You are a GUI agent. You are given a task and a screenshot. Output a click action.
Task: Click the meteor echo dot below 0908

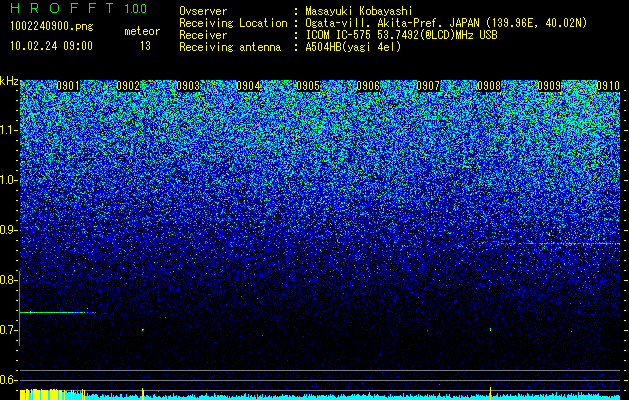click(x=490, y=329)
